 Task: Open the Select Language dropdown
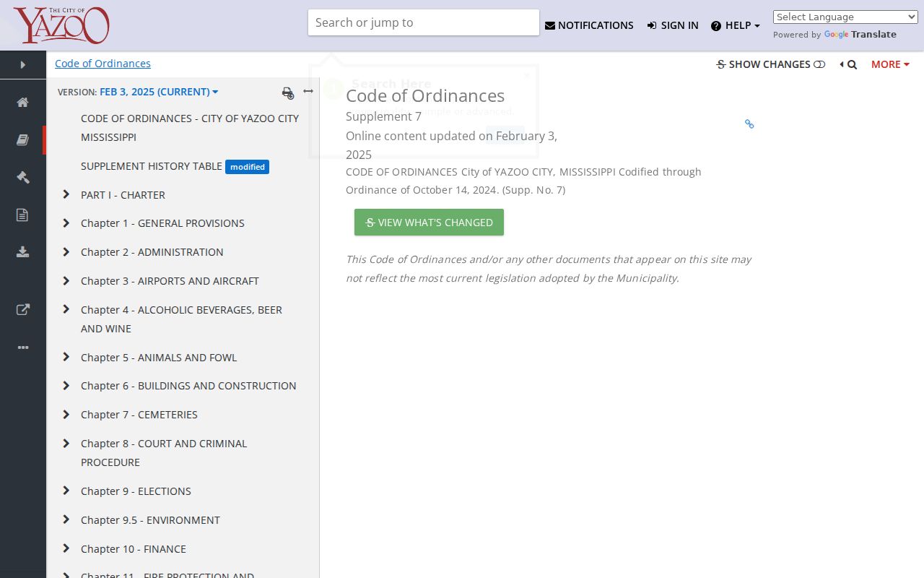pyautogui.click(x=845, y=17)
